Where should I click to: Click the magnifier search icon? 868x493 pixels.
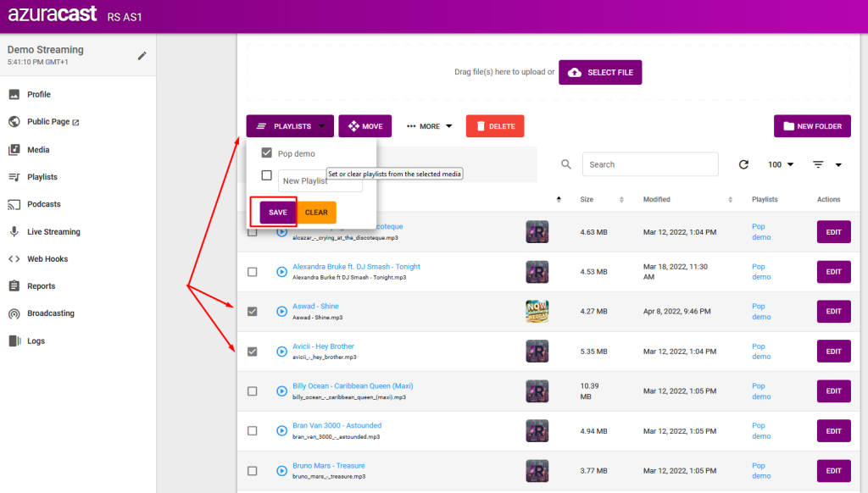coord(565,164)
